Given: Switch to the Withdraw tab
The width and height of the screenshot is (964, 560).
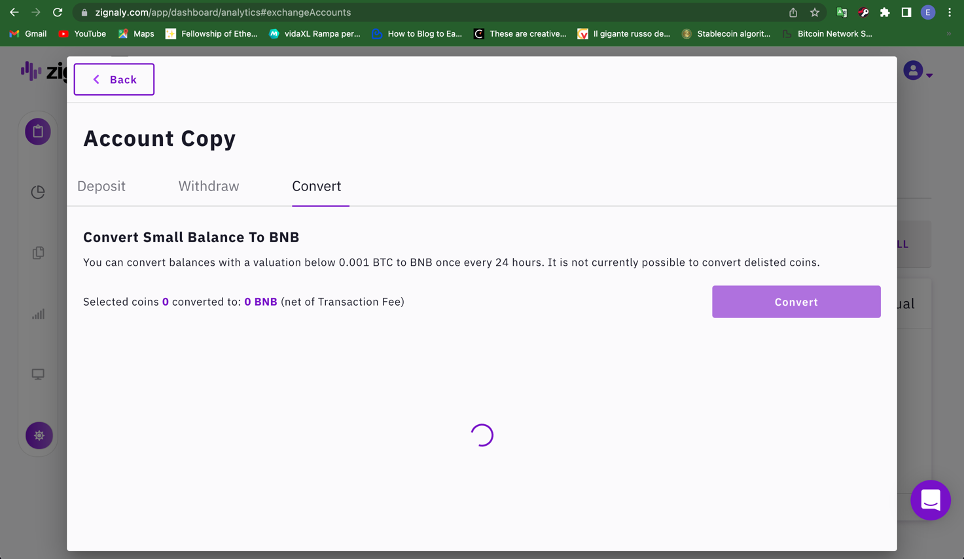Looking at the screenshot, I should [x=208, y=186].
